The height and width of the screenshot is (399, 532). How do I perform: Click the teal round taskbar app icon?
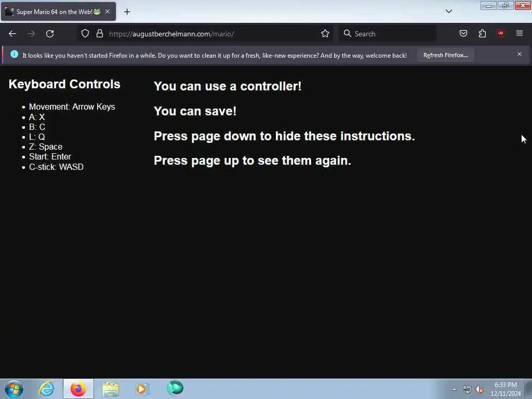(x=175, y=388)
